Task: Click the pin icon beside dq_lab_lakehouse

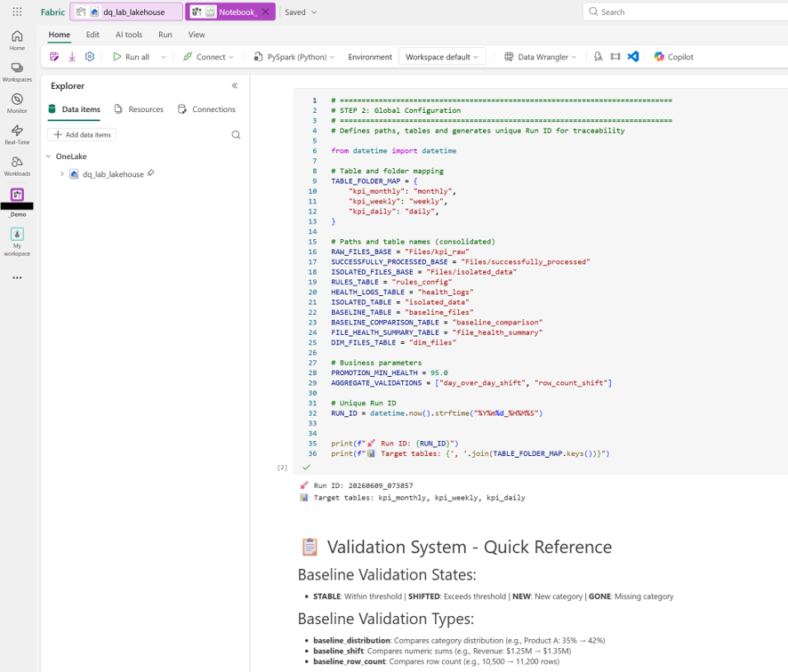Action: [x=151, y=173]
